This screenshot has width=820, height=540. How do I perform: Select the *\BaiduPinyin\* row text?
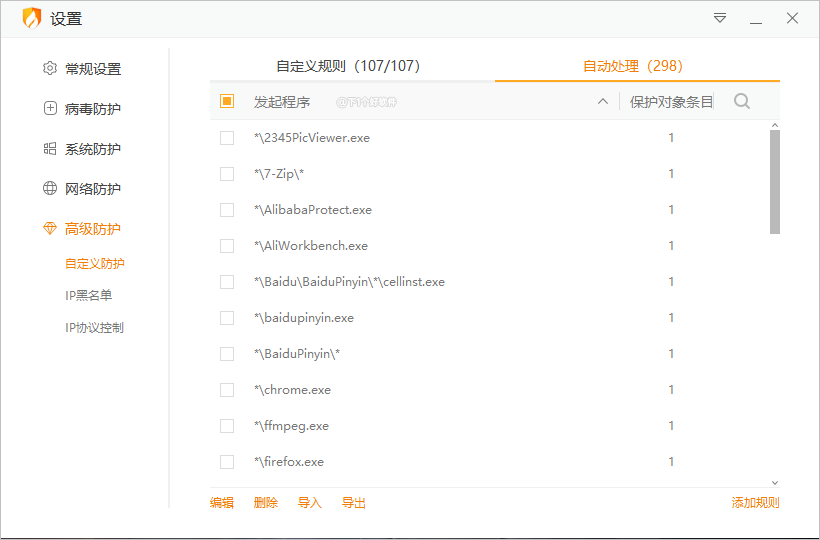coord(297,354)
